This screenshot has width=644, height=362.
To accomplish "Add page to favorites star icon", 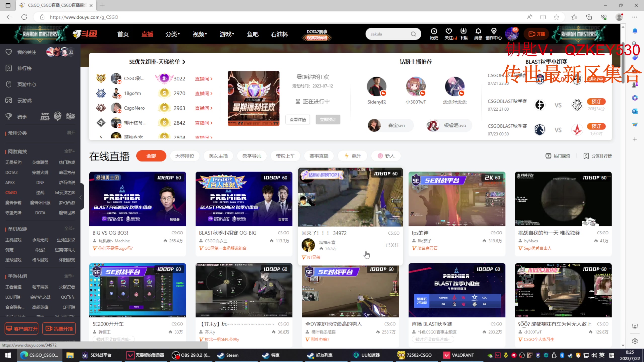I will [x=556, y=17].
